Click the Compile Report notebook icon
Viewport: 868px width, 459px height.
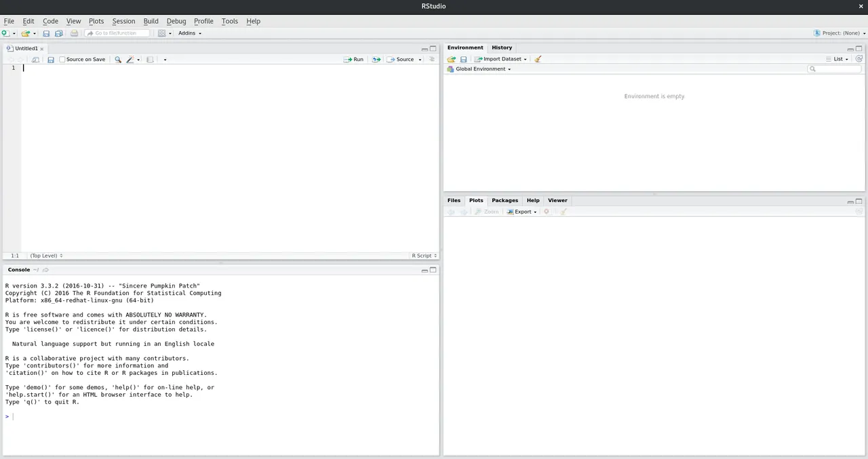(150, 60)
